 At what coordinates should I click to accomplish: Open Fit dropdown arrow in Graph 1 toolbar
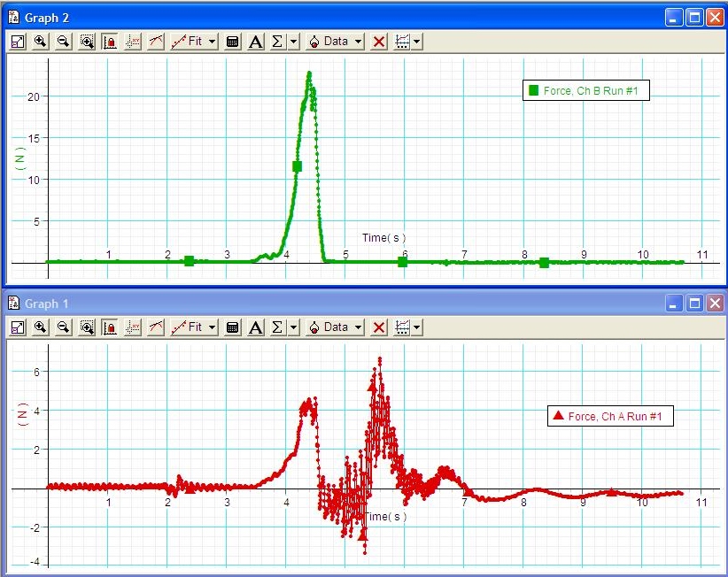pyautogui.click(x=212, y=327)
